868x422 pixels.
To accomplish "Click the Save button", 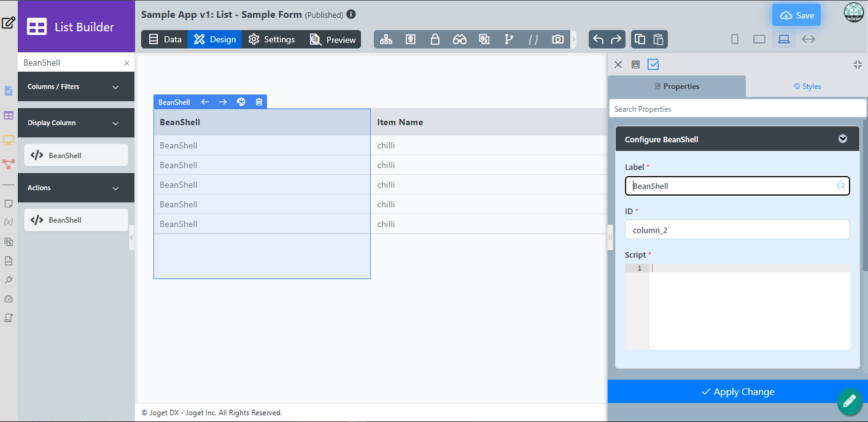I will [x=796, y=15].
